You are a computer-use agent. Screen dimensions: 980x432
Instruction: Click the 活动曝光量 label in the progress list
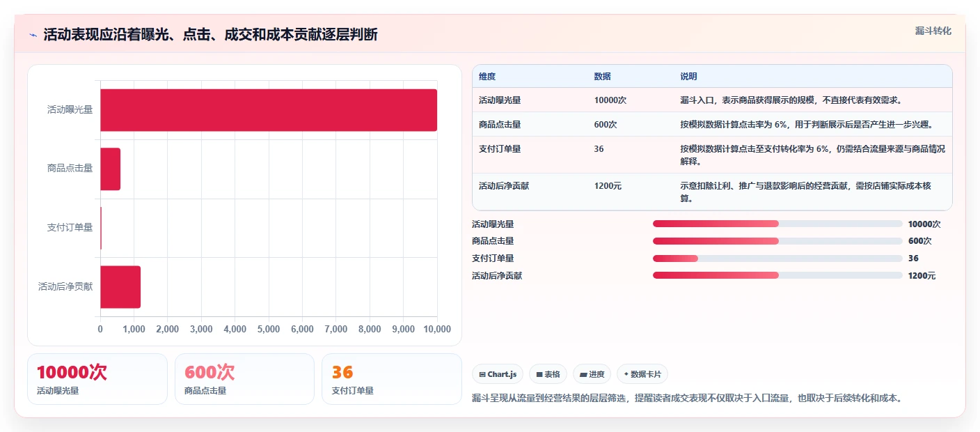click(x=493, y=224)
